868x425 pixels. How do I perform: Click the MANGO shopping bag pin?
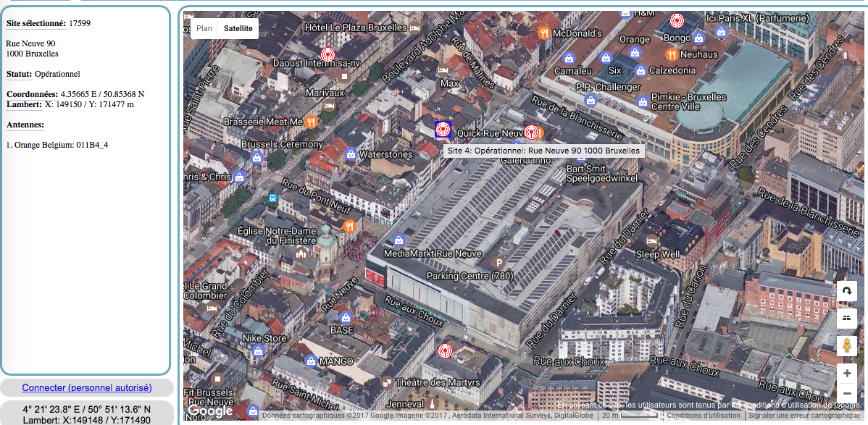click(x=311, y=361)
